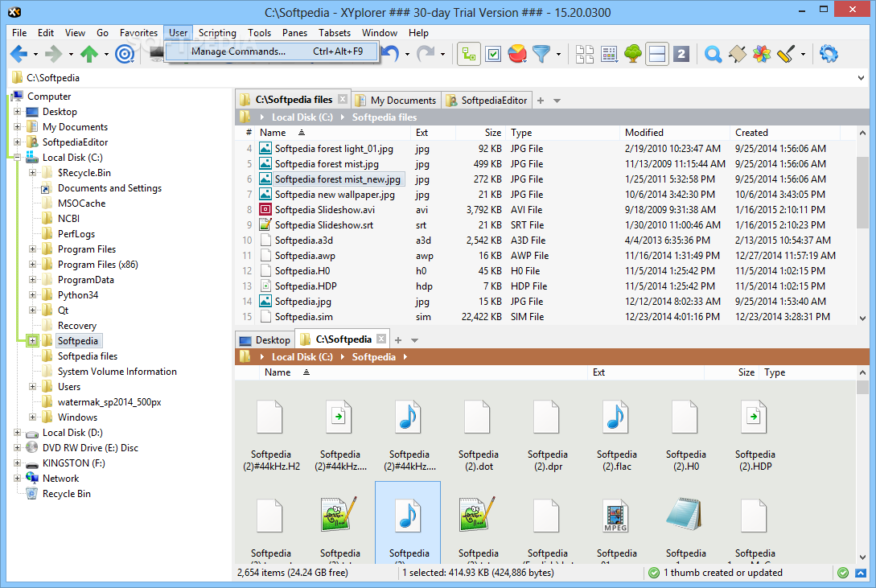Expand Python34 folder node
The height and width of the screenshot is (588, 876).
point(32,295)
